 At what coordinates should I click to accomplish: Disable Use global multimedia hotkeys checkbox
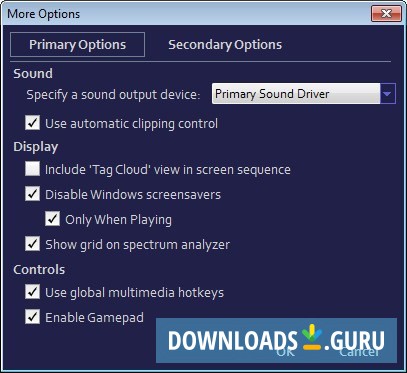click(x=33, y=292)
